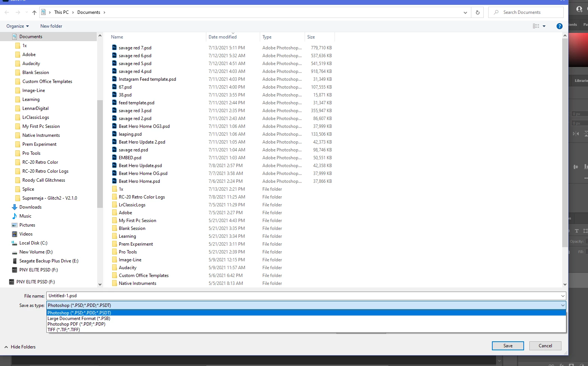Screen dimensions: 588x366
Task: Open Videos in the navigation pane
Action: click(26, 234)
